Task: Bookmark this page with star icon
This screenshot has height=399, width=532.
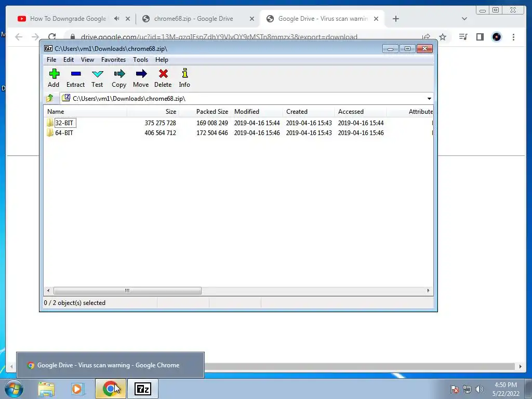Action: point(443,37)
